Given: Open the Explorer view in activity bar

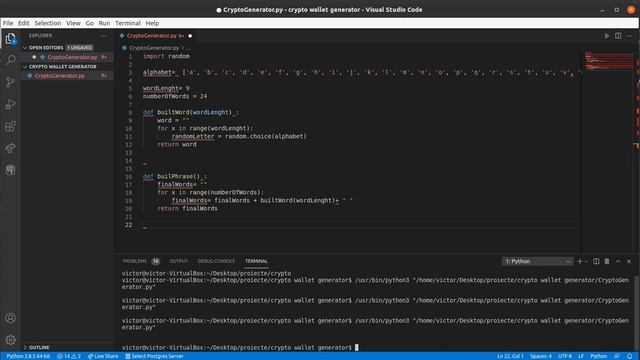Looking at the screenshot, I should coord(11,39).
